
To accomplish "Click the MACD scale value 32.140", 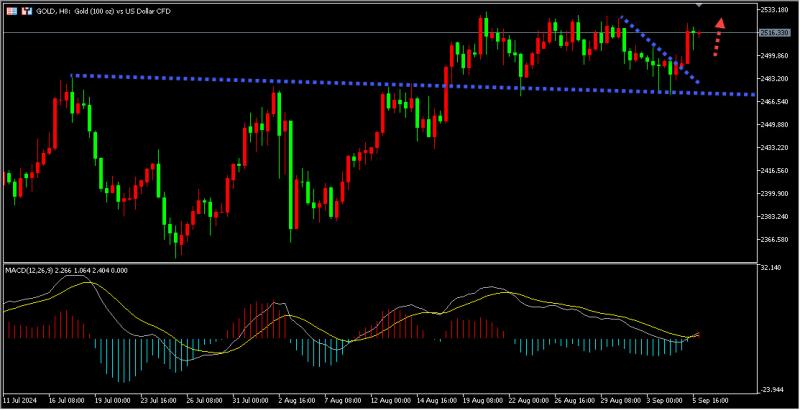I will 770,267.
